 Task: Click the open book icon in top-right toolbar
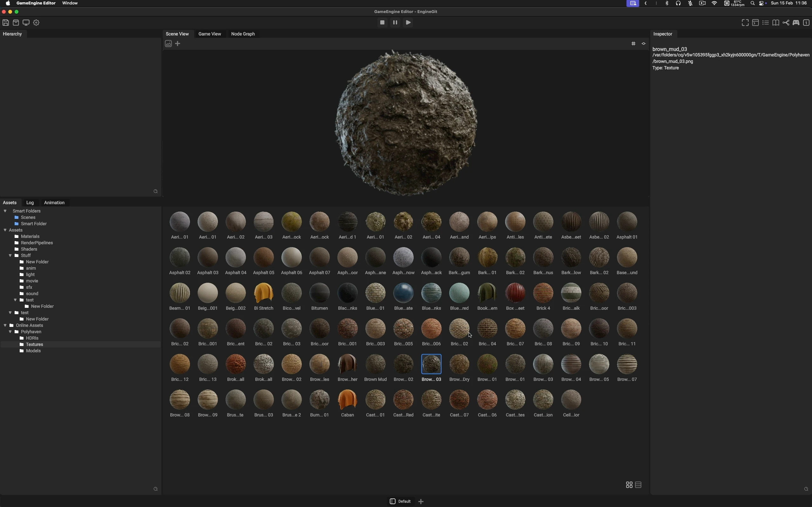tap(776, 23)
